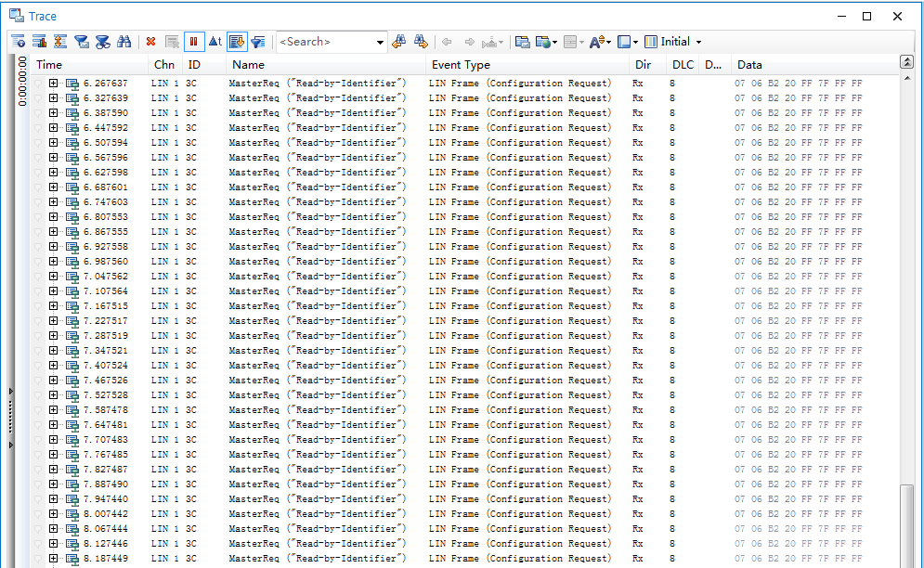Click the DLC column header
Screen dimensions: 924x568
tap(683, 65)
